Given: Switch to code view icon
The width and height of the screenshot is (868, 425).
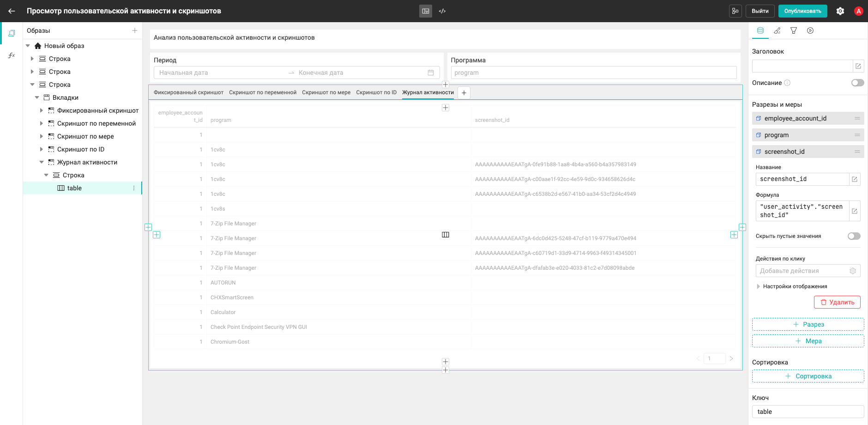Looking at the screenshot, I should coord(442,11).
